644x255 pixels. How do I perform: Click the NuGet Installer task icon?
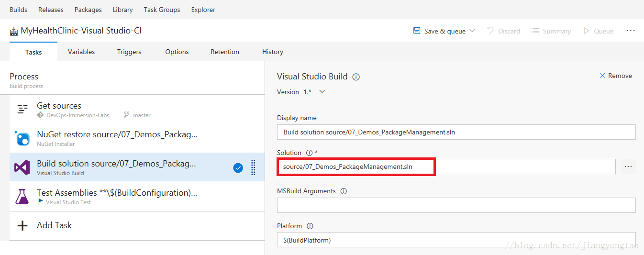(22, 138)
